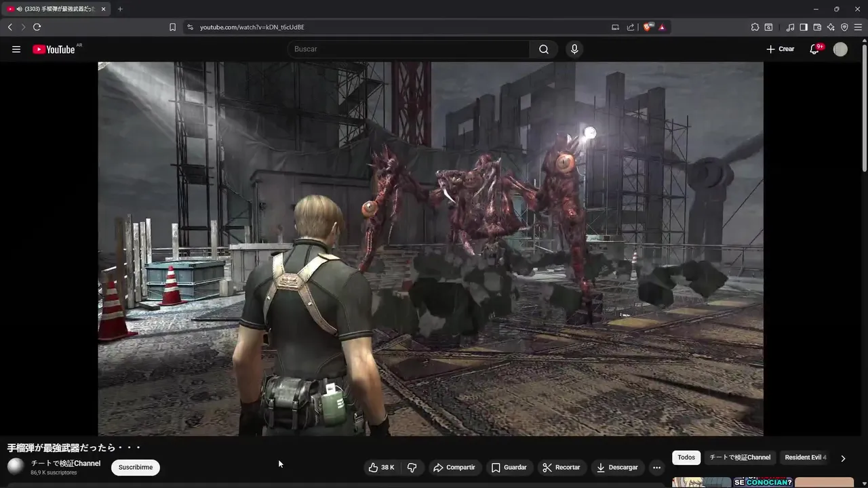Focus the Buscar search field
Screen dimensions: 868x488
coord(409,49)
